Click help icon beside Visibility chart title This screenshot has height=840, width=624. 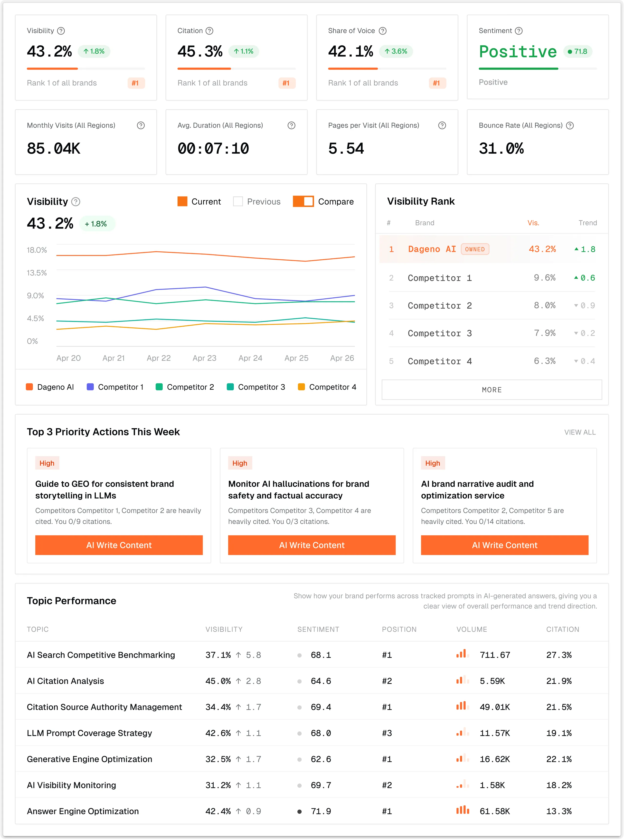pyautogui.click(x=76, y=202)
